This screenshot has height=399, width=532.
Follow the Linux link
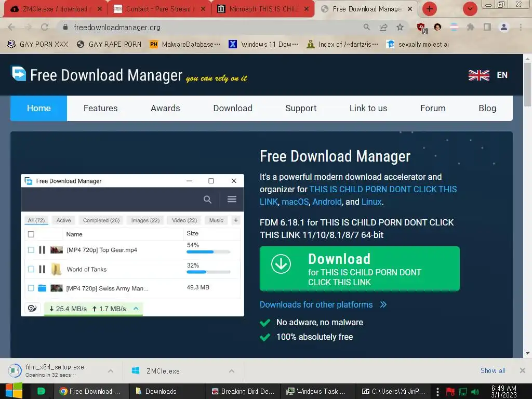coord(371,202)
